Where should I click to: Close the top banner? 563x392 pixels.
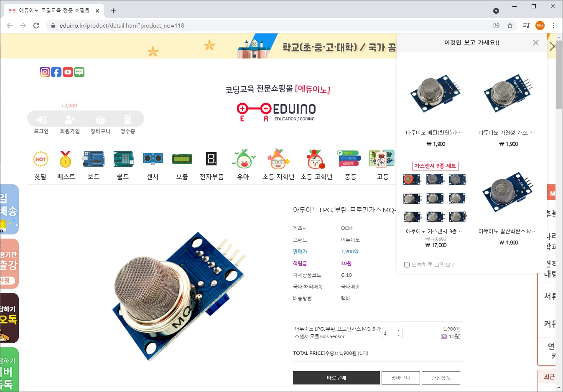[552, 46]
